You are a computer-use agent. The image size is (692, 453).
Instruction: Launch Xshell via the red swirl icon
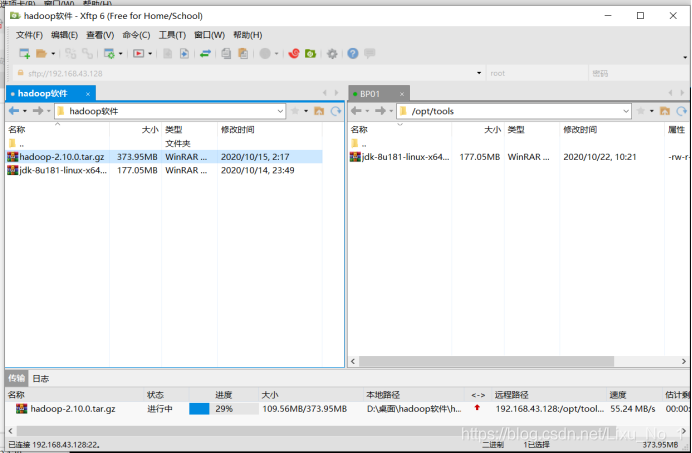tap(293, 53)
